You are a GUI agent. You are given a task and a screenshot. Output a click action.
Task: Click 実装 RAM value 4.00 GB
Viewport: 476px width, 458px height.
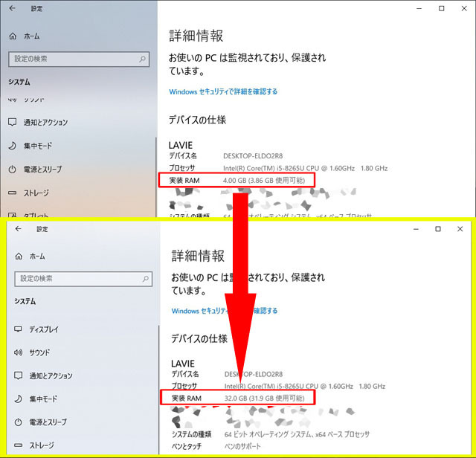(x=264, y=180)
